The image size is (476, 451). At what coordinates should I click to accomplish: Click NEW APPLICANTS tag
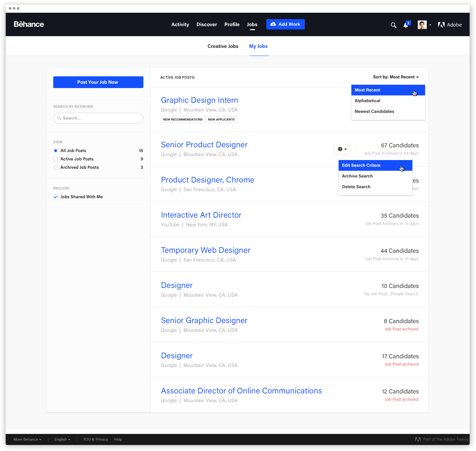[221, 120]
